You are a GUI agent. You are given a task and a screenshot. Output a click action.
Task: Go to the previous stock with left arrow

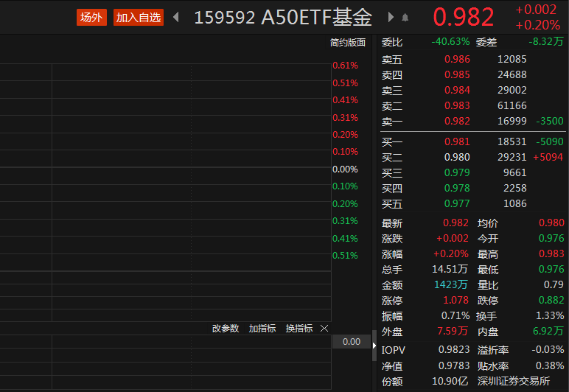tap(176, 17)
